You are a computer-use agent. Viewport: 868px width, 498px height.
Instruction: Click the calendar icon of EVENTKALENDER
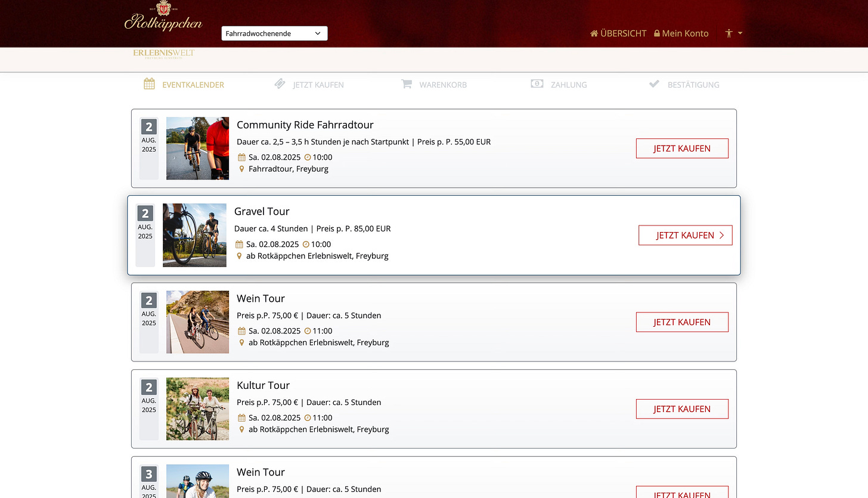tap(149, 84)
